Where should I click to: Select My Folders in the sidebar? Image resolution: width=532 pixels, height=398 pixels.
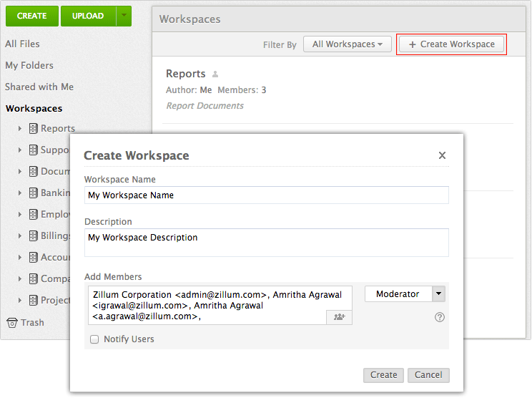point(29,65)
